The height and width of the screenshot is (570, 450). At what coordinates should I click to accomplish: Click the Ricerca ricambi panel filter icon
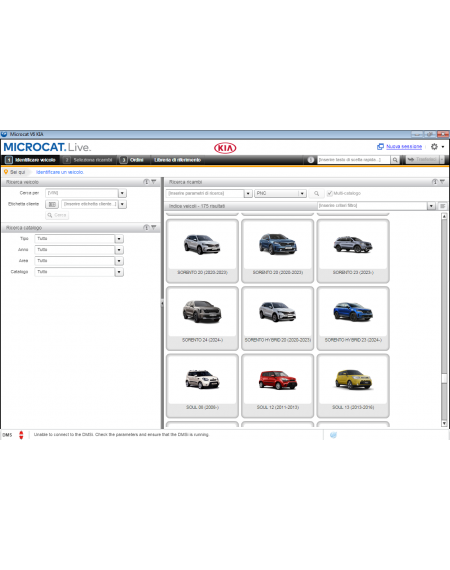442,181
